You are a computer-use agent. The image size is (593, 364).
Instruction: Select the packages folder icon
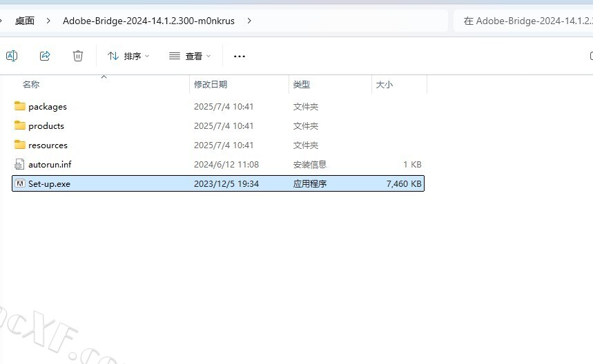(19, 106)
